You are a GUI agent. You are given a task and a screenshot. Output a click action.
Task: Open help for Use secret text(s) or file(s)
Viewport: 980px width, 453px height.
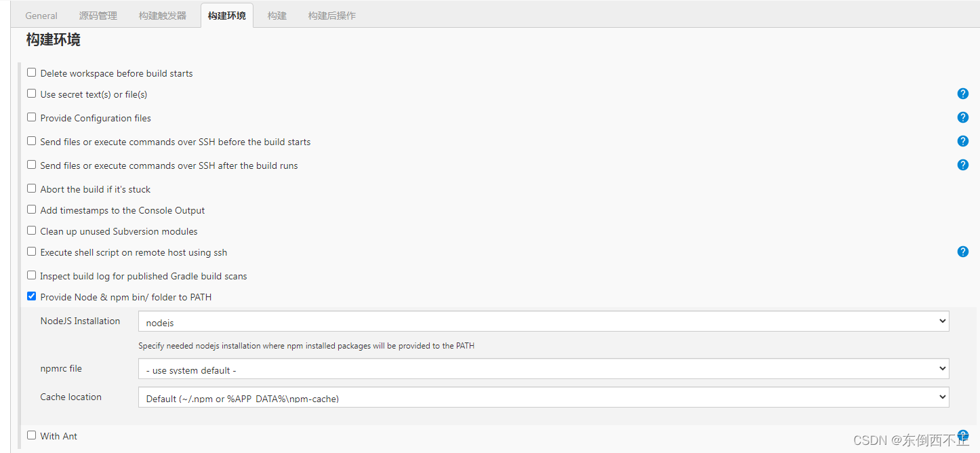click(963, 94)
